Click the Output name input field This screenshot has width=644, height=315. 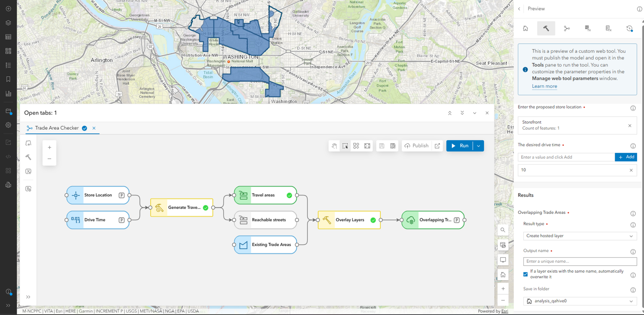click(580, 261)
